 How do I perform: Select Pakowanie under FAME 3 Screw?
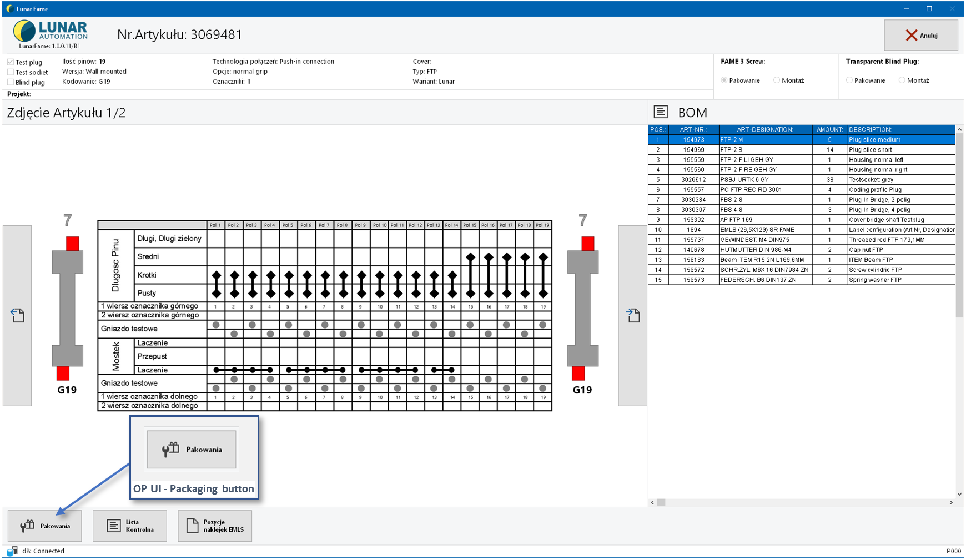pyautogui.click(x=724, y=80)
